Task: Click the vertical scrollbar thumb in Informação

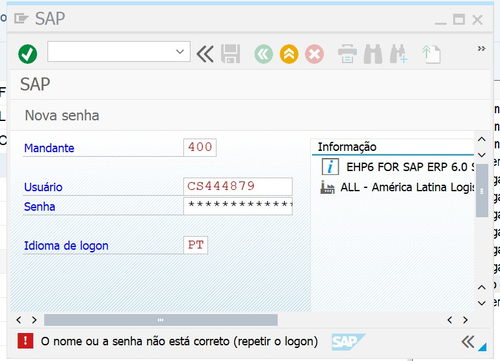Action: 482,190
